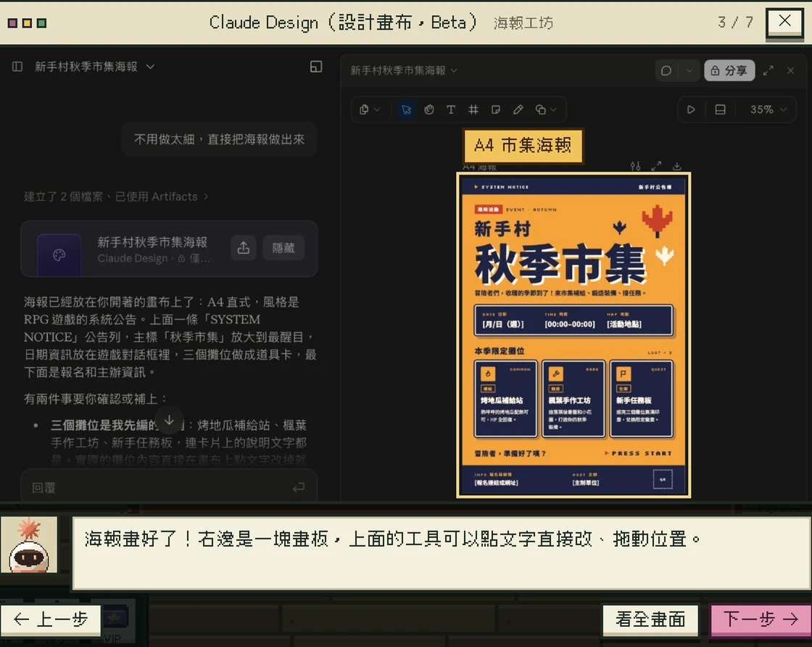Click the [報名連結或網址] placeholder
This screenshot has height=647, width=812.
point(496,483)
